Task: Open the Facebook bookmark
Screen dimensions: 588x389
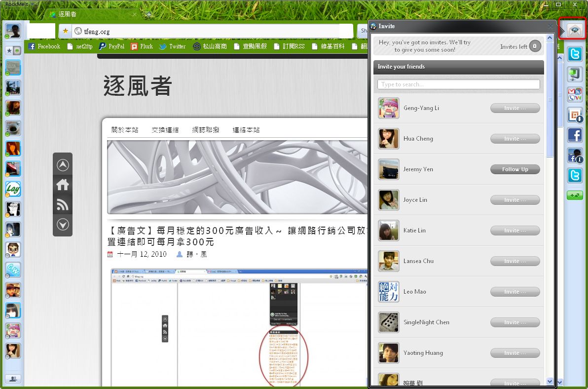Action: click(x=44, y=46)
